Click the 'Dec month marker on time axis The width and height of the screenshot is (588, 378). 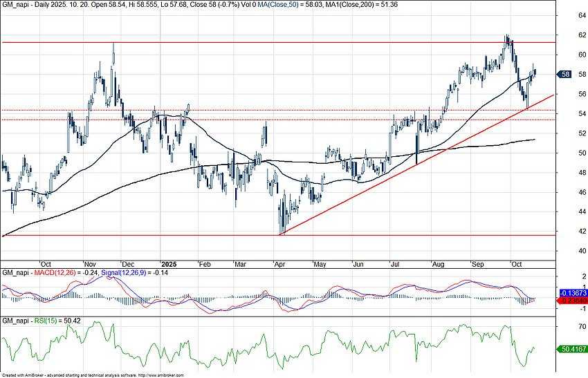click(x=129, y=264)
